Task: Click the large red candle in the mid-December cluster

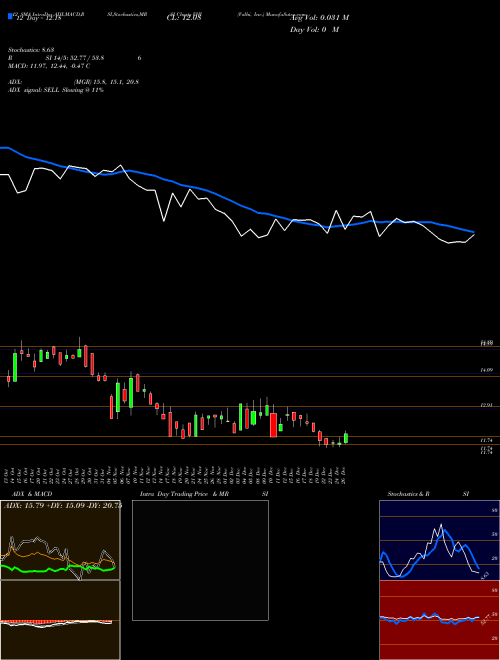Action: click(274, 425)
